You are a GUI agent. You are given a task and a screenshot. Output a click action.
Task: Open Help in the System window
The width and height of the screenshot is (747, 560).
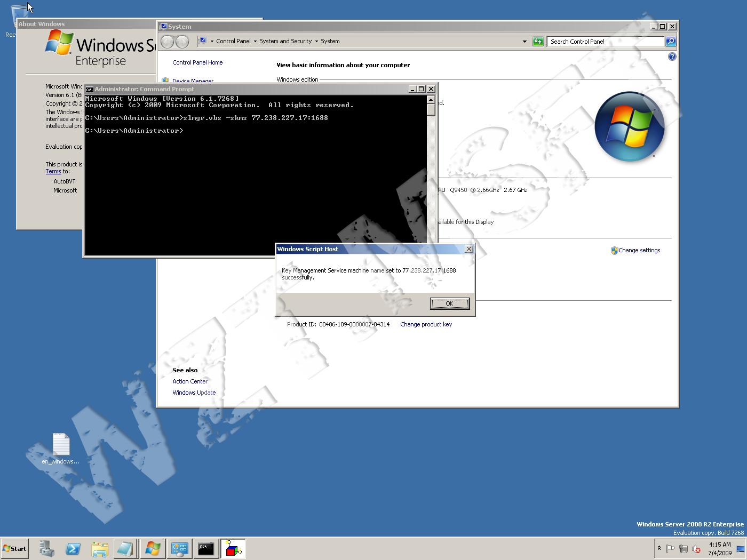[672, 57]
